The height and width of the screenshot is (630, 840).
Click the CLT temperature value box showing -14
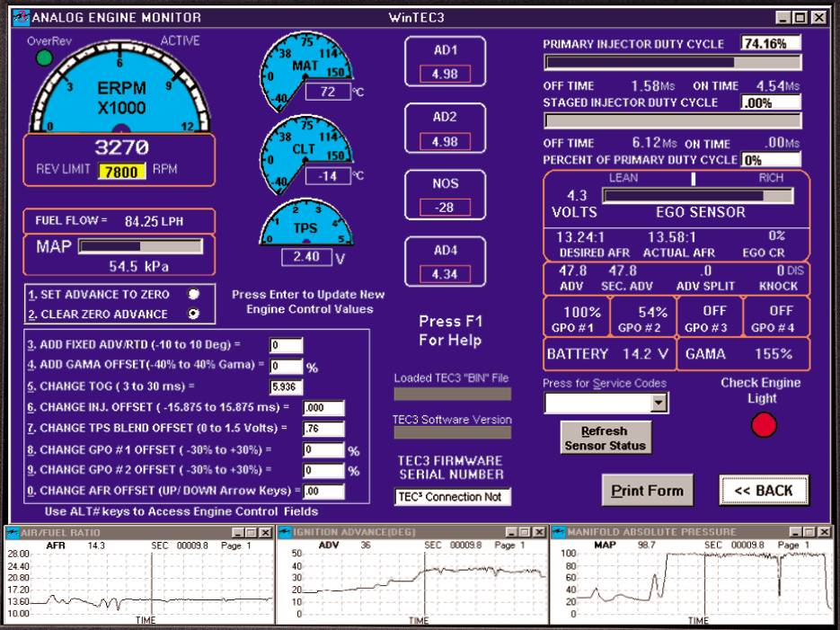point(328,176)
